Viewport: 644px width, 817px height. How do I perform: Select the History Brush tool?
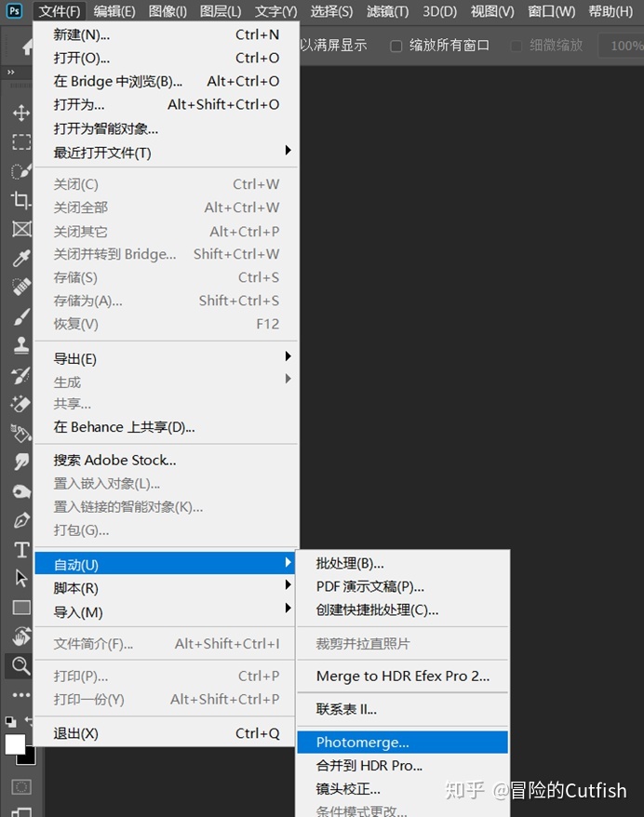[20, 375]
